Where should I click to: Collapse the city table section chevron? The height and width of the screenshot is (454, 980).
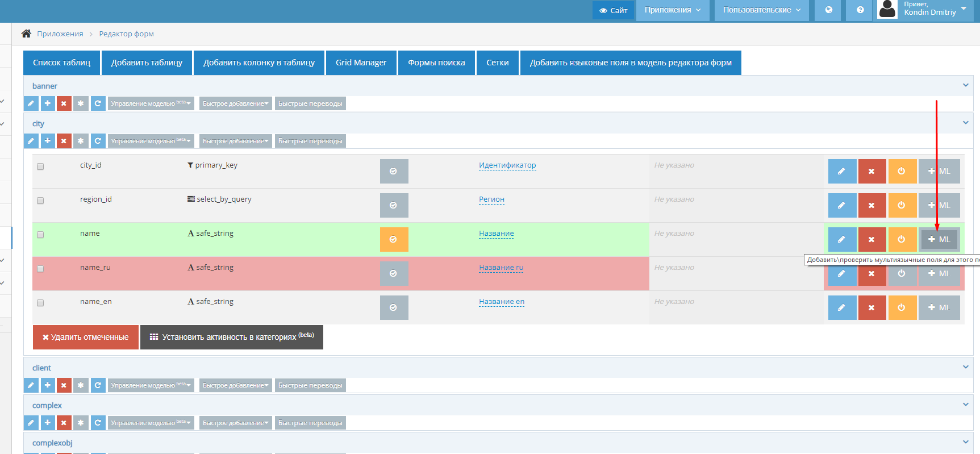click(965, 123)
